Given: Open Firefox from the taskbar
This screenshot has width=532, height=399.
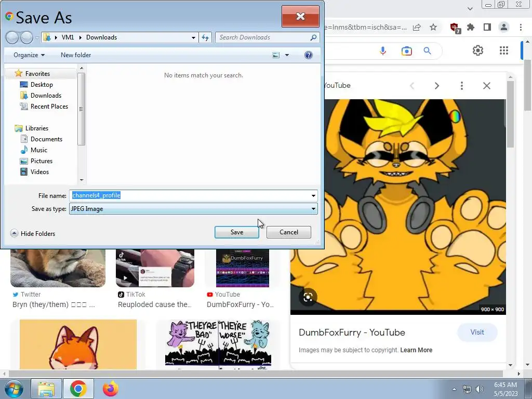Looking at the screenshot, I should click(x=111, y=389).
